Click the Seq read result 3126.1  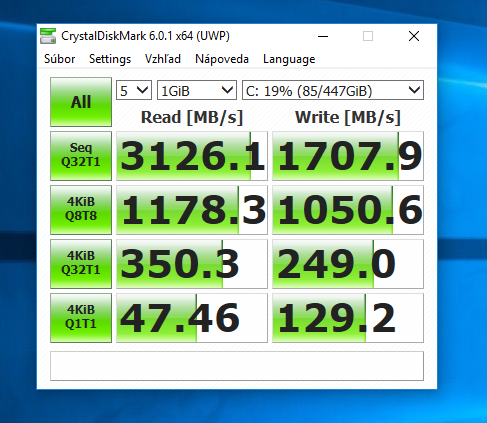(192, 156)
